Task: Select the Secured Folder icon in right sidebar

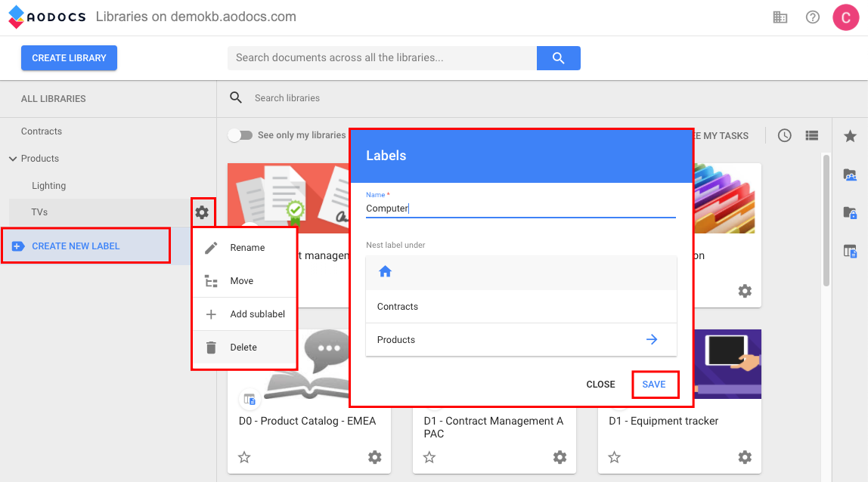Action: click(x=851, y=212)
